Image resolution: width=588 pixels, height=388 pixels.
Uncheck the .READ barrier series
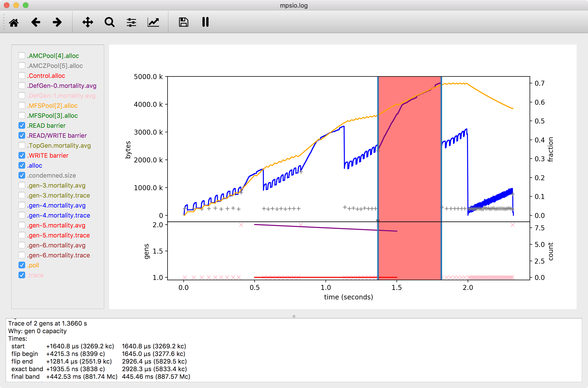(x=22, y=125)
